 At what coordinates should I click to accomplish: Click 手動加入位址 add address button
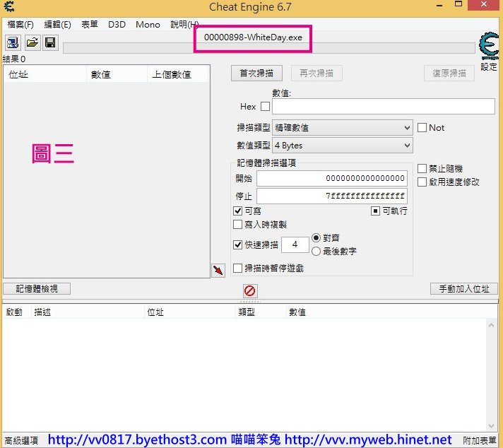[x=464, y=289]
